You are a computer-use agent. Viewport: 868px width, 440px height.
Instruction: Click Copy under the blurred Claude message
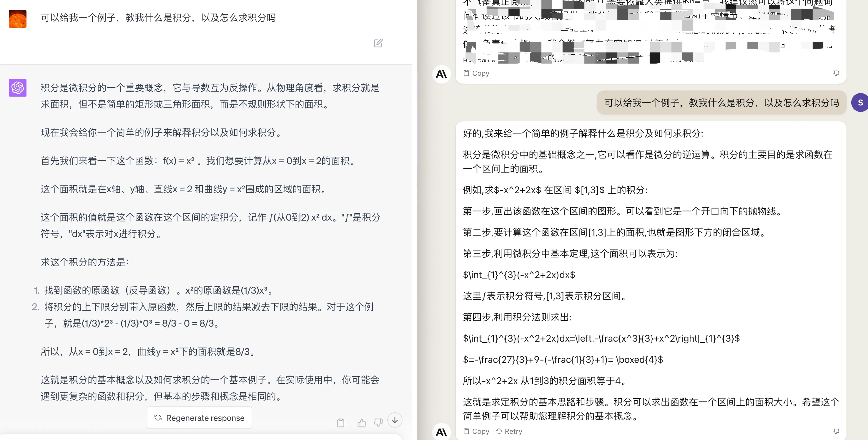476,73
